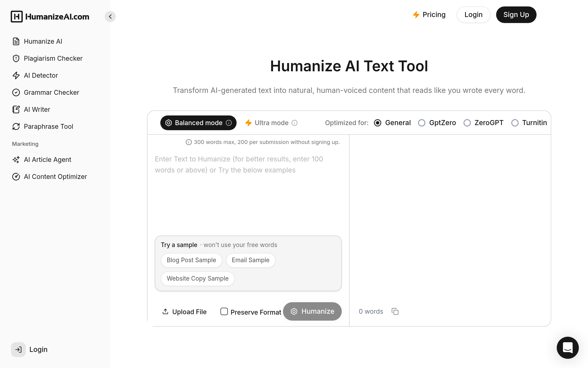Viewport: 588px width, 368px height.
Task: Open the chat support widget
Action: [x=568, y=348]
